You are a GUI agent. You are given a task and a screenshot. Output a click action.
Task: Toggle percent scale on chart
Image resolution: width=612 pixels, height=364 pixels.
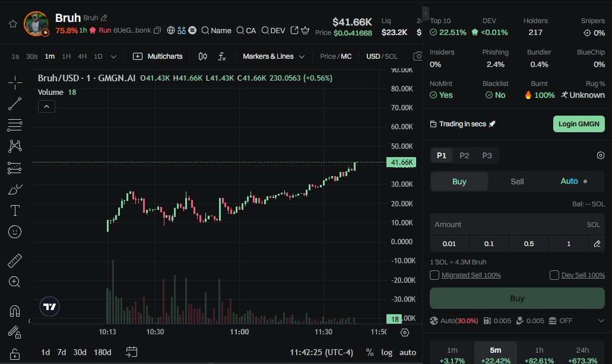pyautogui.click(x=369, y=352)
